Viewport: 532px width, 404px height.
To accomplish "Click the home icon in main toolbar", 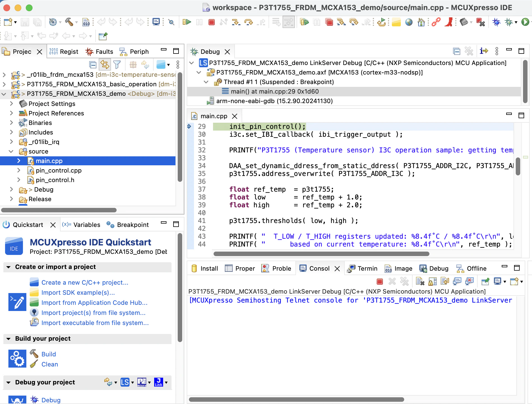I will 421,22.
